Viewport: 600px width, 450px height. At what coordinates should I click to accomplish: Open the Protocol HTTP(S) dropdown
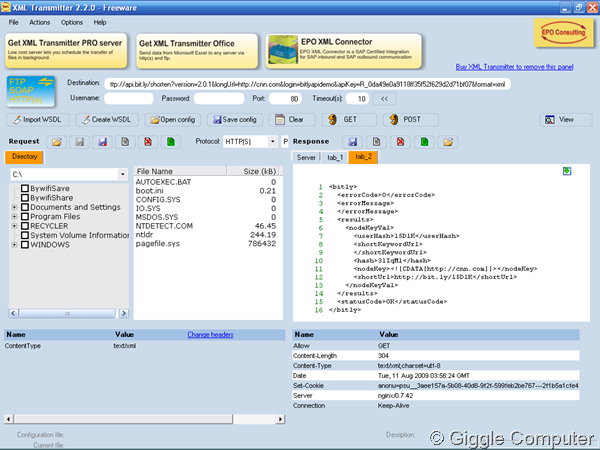(x=272, y=142)
